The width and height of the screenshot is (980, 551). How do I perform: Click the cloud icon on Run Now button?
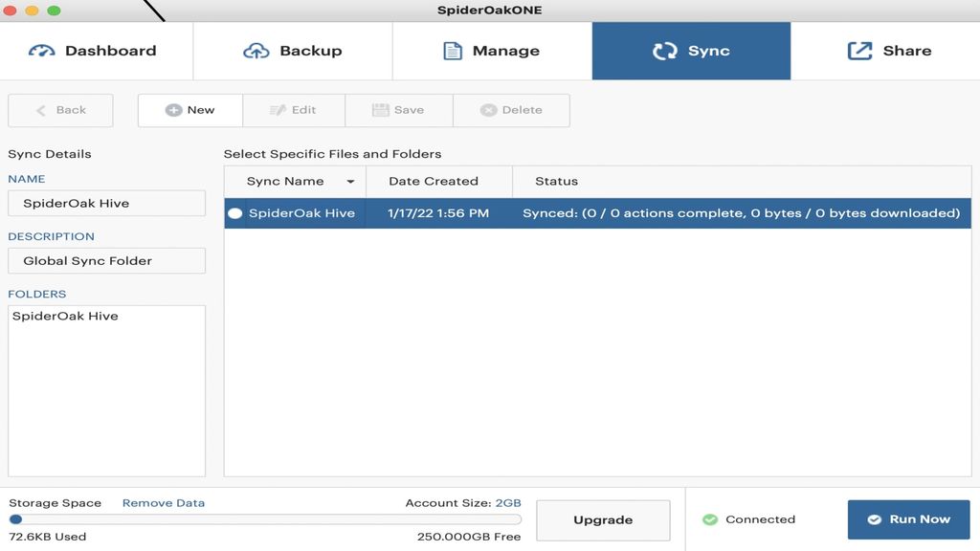point(875,519)
